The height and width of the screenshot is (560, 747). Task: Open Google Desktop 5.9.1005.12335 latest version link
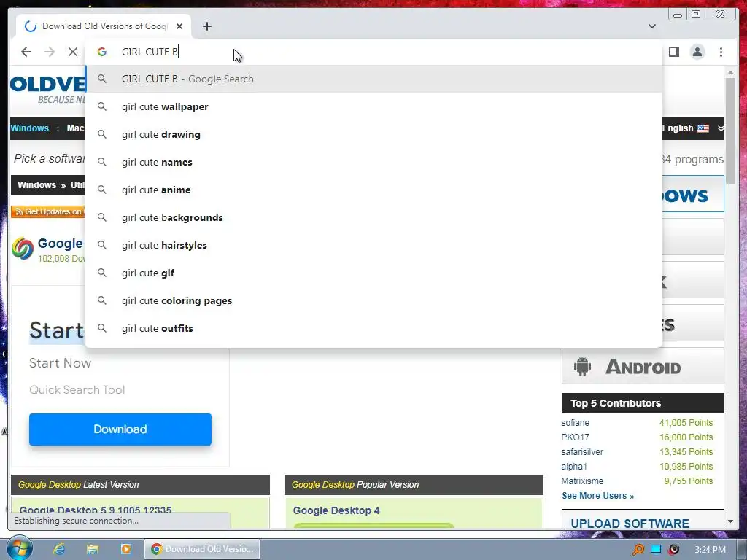coord(96,510)
